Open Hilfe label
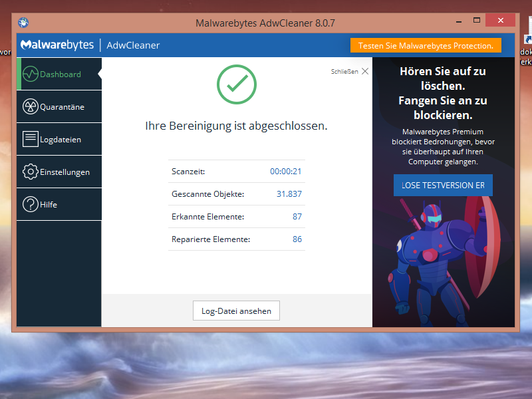Image resolution: width=532 pixels, height=399 pixels. [x=49, y=205]
